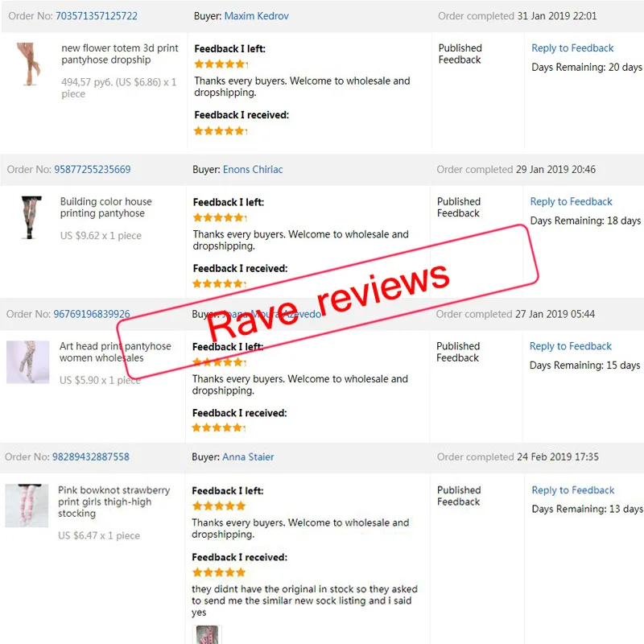Viewport: 644px width, 644px height.
Task: Reply to Feedback for Maxim Kedrov's order
Action: (572, 48)
